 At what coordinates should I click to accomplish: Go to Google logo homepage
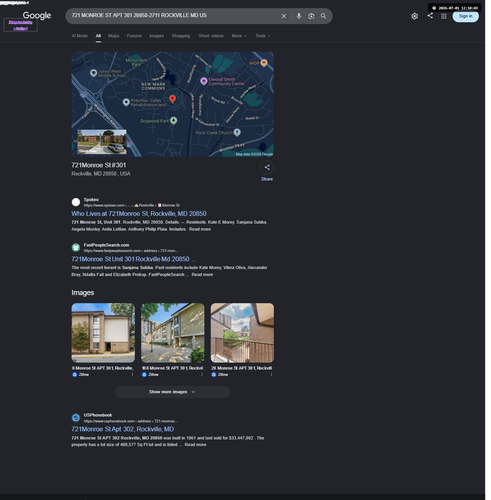coord(37,16)
